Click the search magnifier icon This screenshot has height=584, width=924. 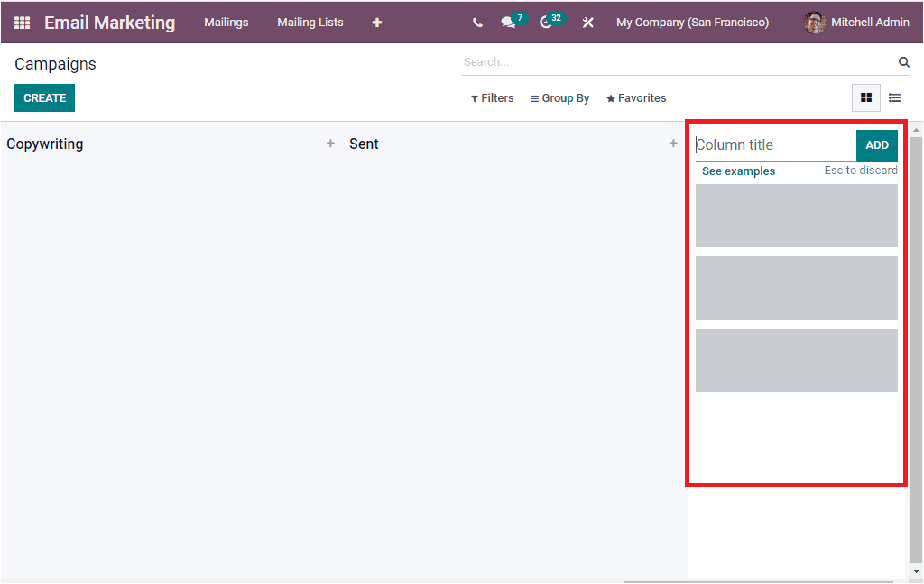[x=903, y=61]
